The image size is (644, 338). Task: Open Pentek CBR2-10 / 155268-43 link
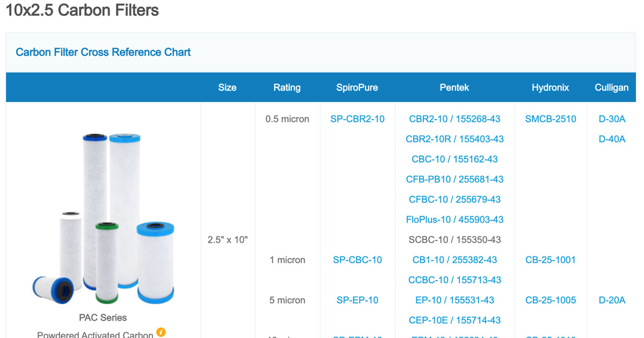[455, 119]
